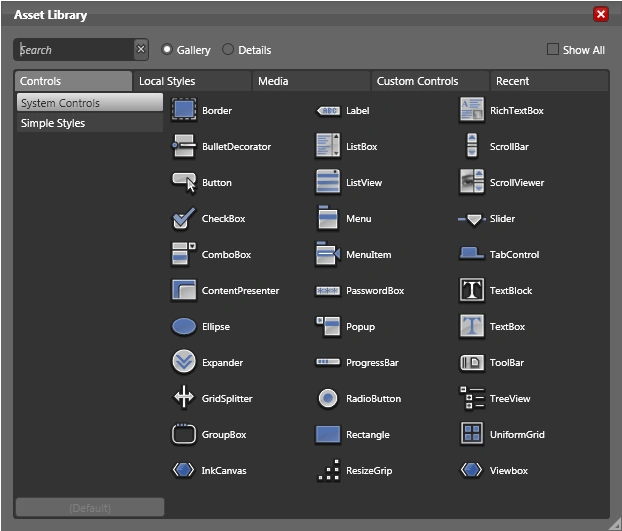
Task: Select the Rectangle shape icon
Action: tap(328, 434)
